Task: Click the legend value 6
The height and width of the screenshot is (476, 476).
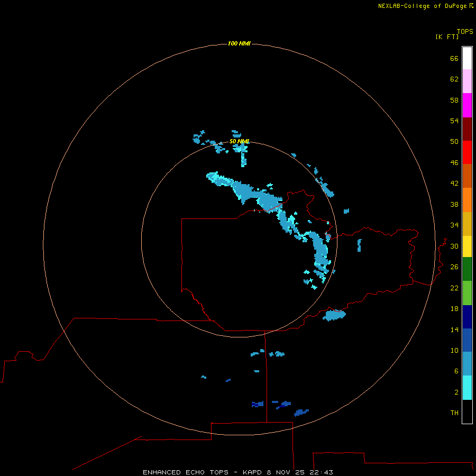Action: pos(456,371)
